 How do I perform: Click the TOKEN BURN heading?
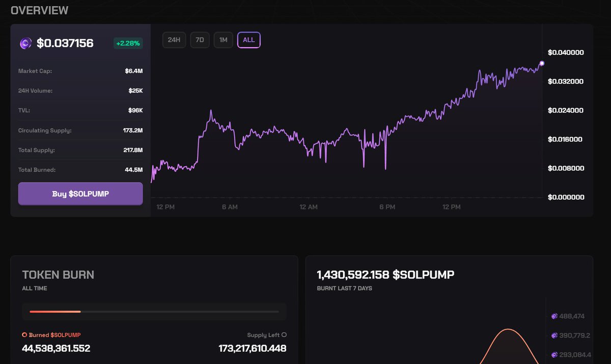[58, 275]
